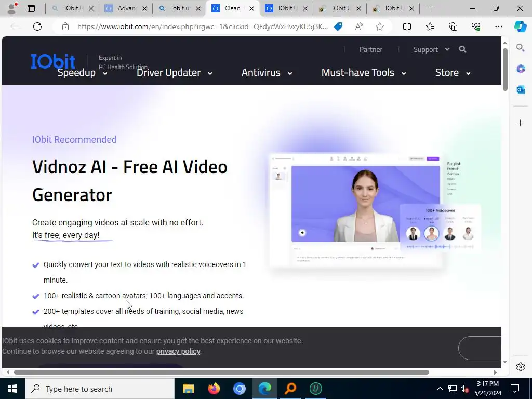Image resolution: width=532 pixels, height=399 pixels.
Task: Open the Favorites list
Action: [430, 26]
